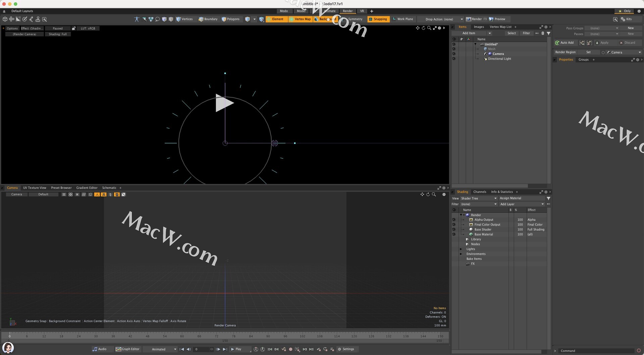Click the human figure action center icon
The height and width of the screenshot is (355, 644).
pos(137,19)
